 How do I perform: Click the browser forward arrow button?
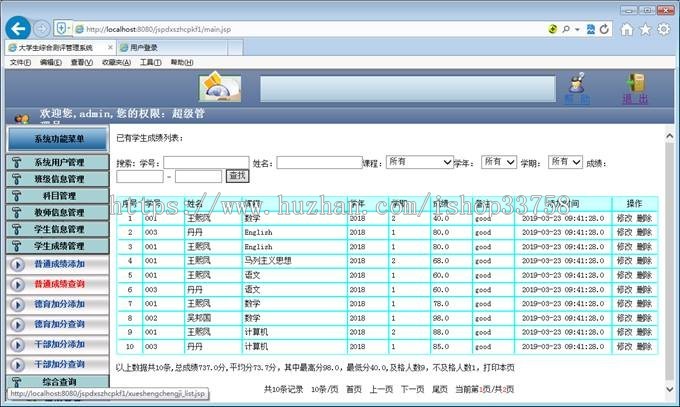42,29
